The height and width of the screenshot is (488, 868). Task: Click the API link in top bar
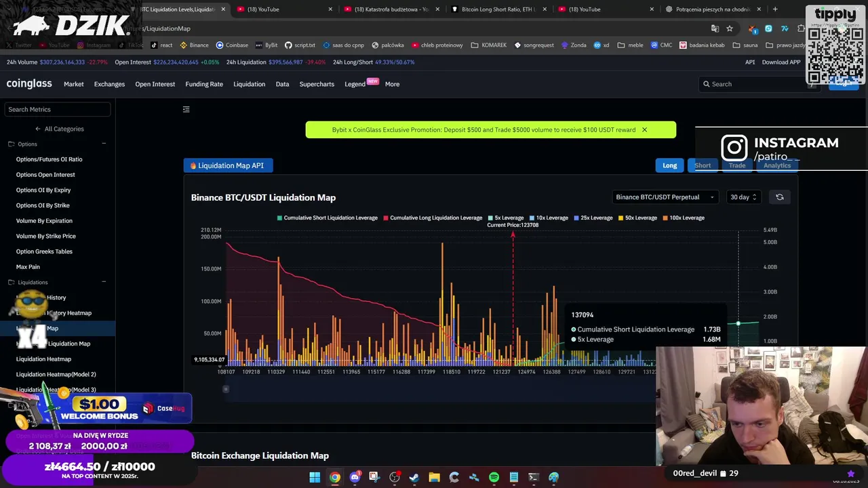click(x=750, y=62)
